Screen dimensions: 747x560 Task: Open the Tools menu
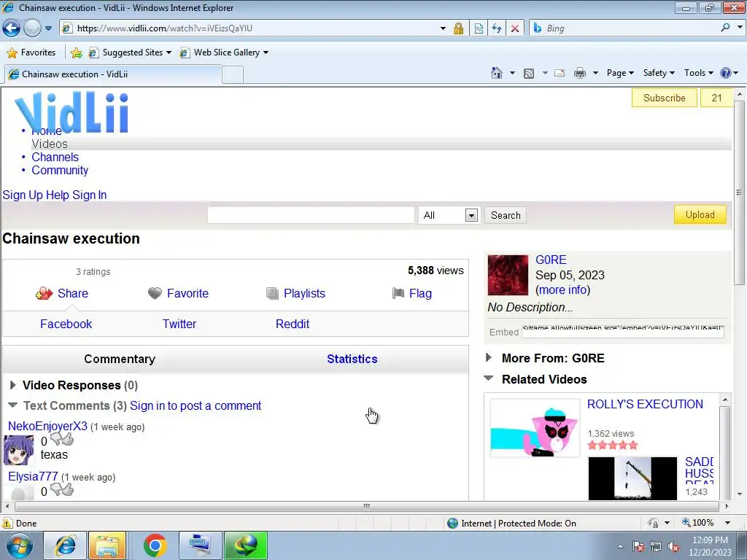pyautogui.click(x=699, y=73)
